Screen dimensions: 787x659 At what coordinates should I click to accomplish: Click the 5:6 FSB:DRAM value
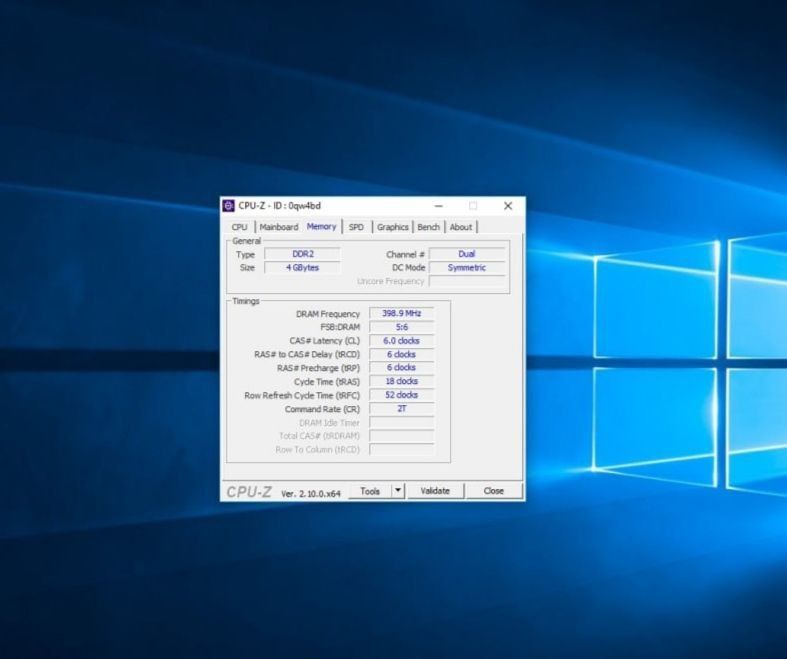tap(402, 327)
